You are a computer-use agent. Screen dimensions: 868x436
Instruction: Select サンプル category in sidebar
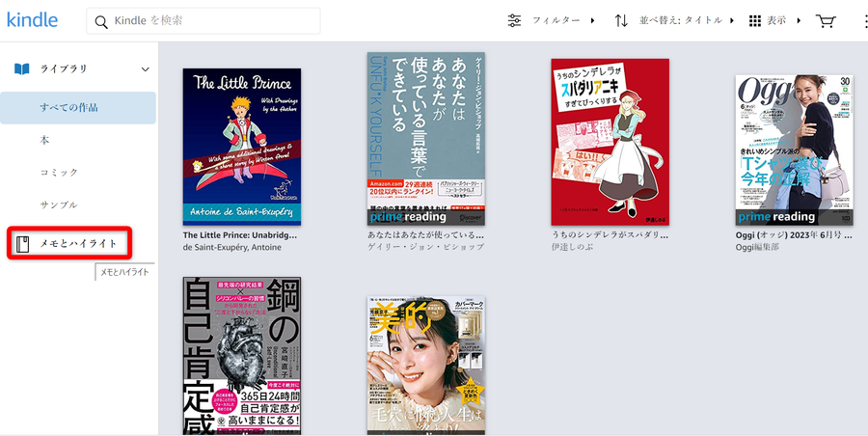[59, 204]
